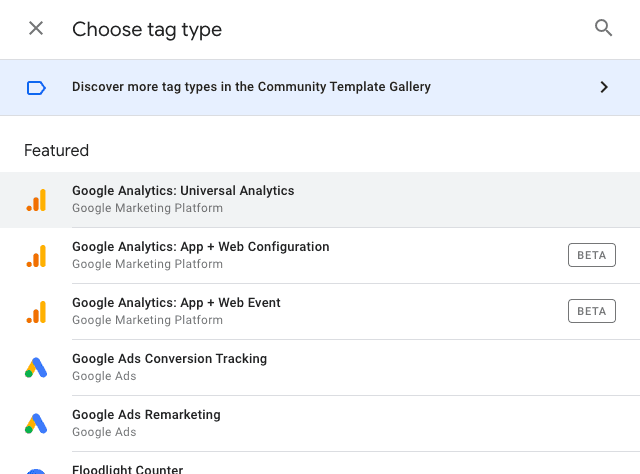The height and width of the screenshot is (474, 640).
Task: Click the App + Web Event icon
Action: click(x=36, y=312)
